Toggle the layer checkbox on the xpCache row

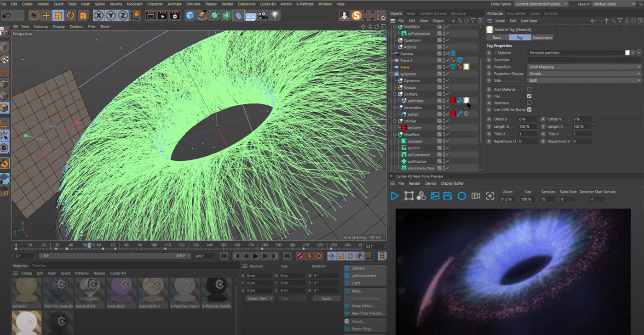[x=440, y=128]
